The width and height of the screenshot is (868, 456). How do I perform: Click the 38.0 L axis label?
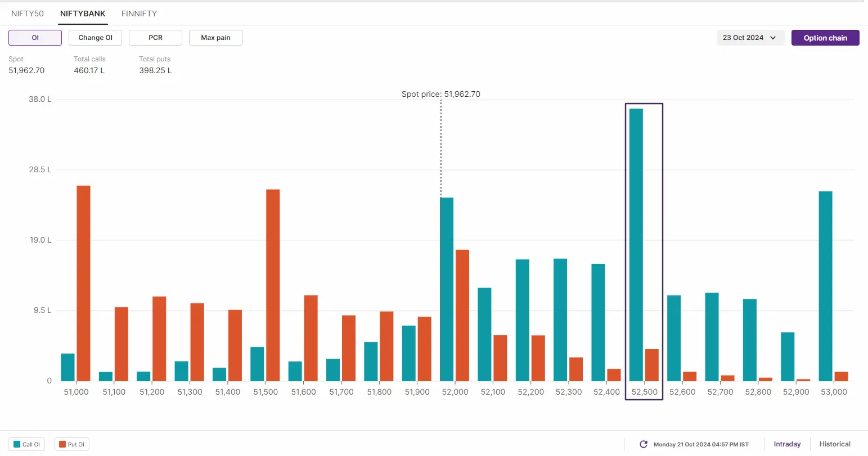(40, 99)
